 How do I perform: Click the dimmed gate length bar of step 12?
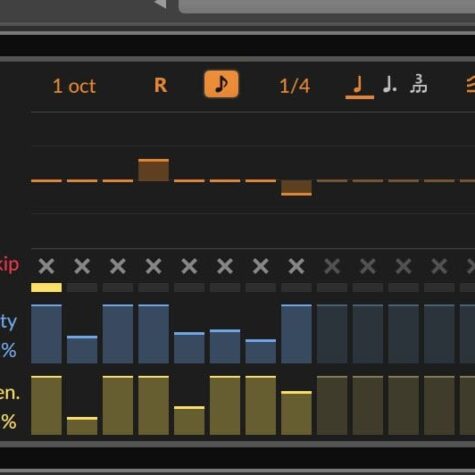[439, 405]
